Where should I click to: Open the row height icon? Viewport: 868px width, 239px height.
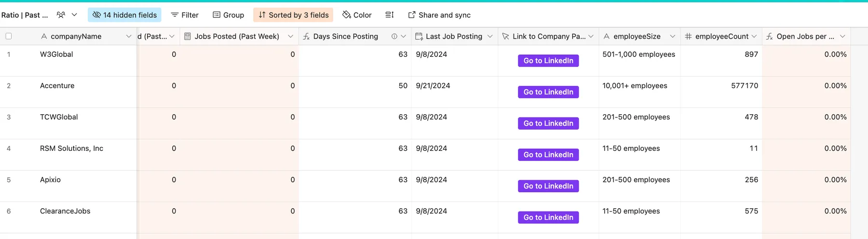(x=390, y=15)
